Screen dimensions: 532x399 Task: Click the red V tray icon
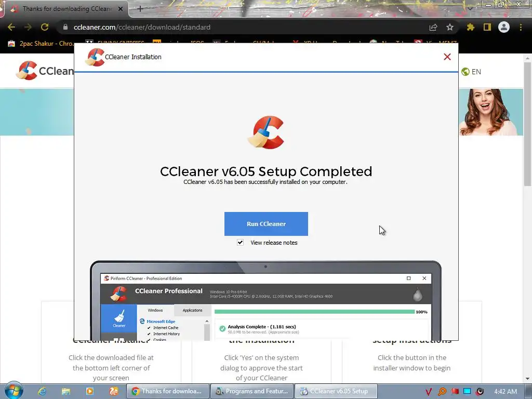point(429,392)
